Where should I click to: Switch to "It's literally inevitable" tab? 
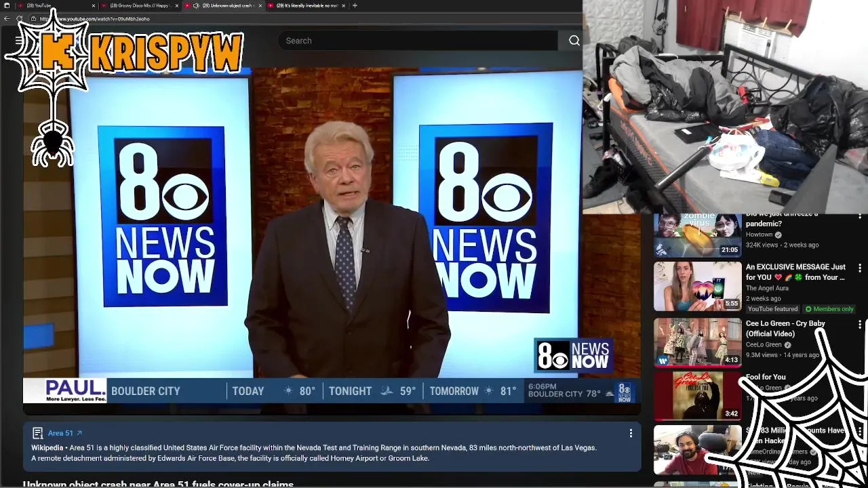pyautogui.click(x=307, y=5)
